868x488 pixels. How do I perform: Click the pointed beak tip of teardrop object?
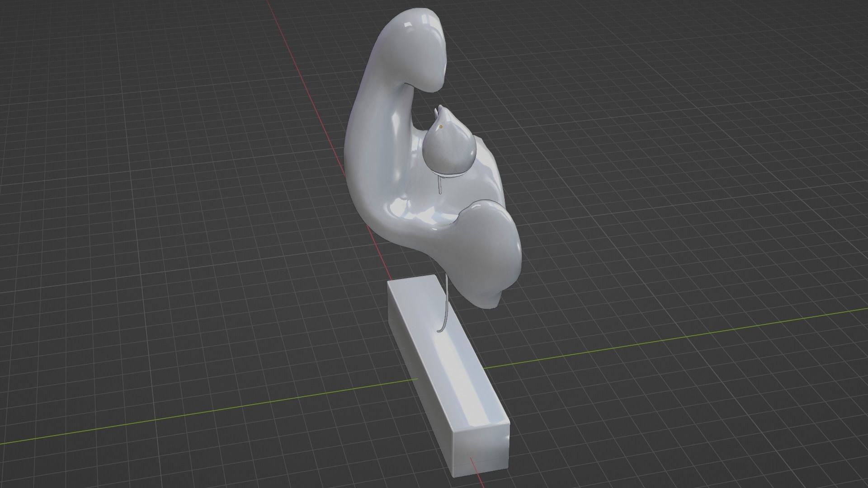[439, 108]
